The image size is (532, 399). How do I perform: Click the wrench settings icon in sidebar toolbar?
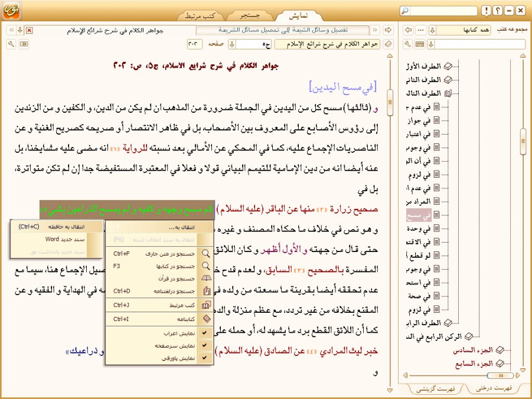(x=408, y=44)
